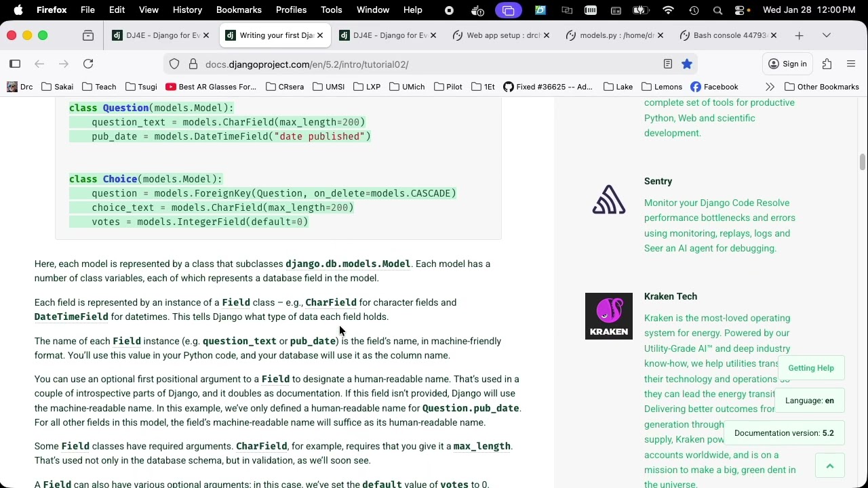The height and width of the screenshot is (488, 868).
Task: Open the Tsugi bookmarks folder
Action: (x=141, y=87)
